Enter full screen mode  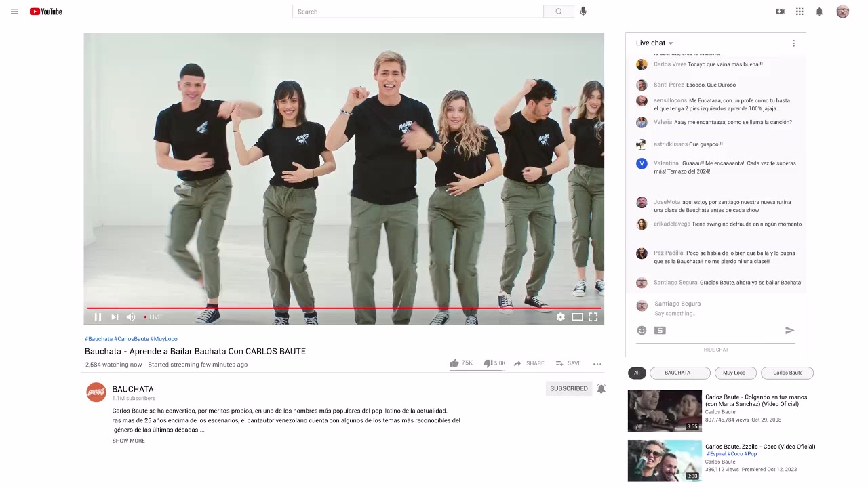pos(593,317)
